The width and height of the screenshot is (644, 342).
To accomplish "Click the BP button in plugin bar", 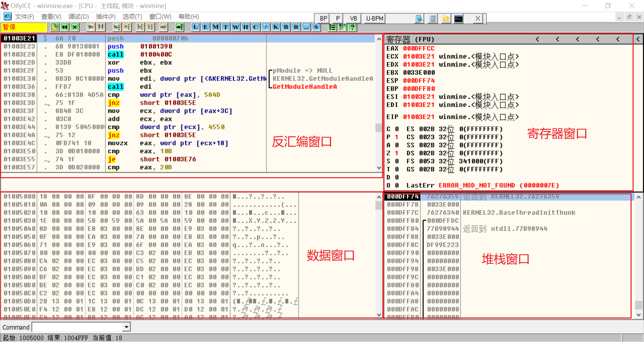I will point(323,18).
